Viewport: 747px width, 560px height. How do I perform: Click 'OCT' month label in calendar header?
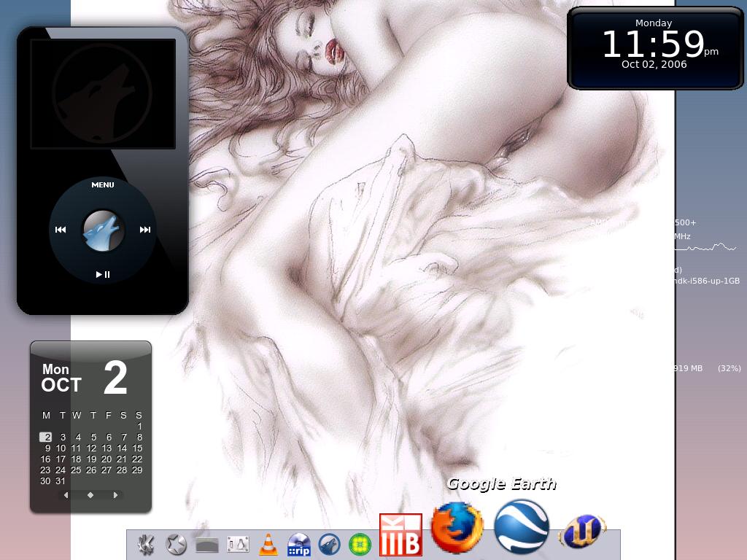click(x=61, y=385)
